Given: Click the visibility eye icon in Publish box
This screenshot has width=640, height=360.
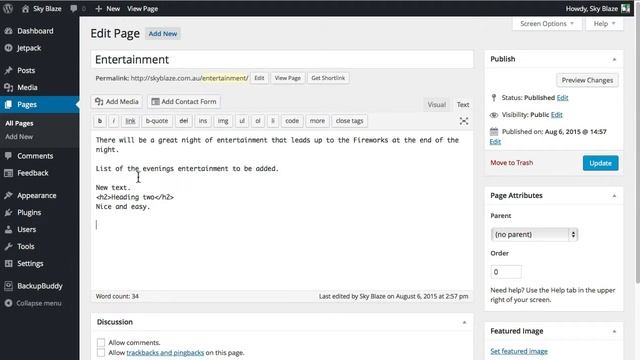Looking at the screenshot, I should 494,115.
